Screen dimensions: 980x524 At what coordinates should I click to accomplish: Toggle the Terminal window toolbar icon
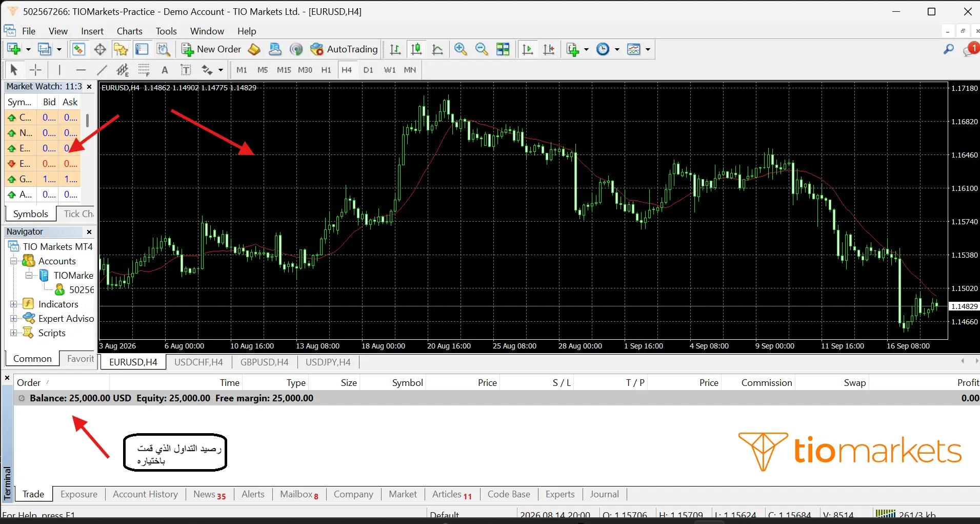[142, 49]
